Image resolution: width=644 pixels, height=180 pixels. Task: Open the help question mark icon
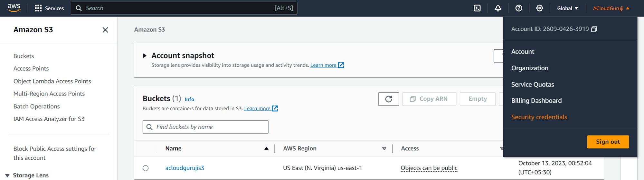point(519,8)
